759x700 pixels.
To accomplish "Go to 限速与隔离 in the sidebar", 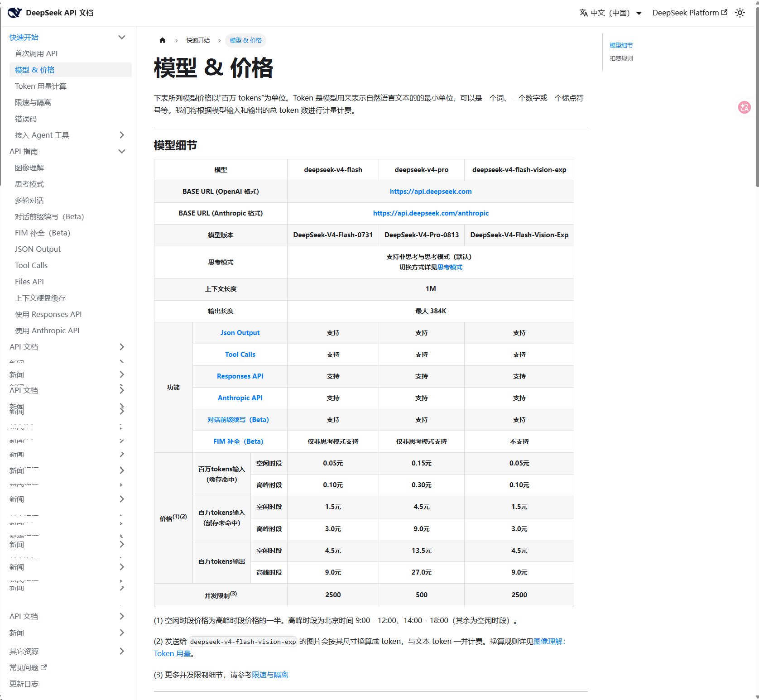I will coord(33,102).
